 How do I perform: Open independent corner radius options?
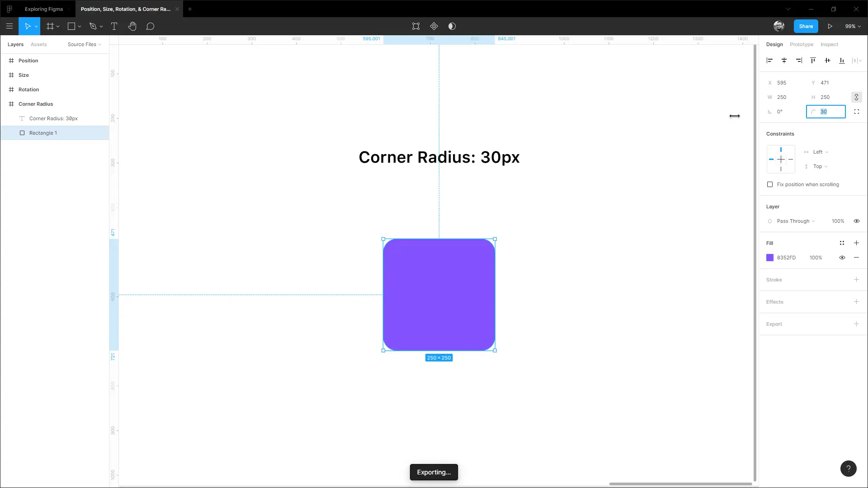[x=857, y=112]
